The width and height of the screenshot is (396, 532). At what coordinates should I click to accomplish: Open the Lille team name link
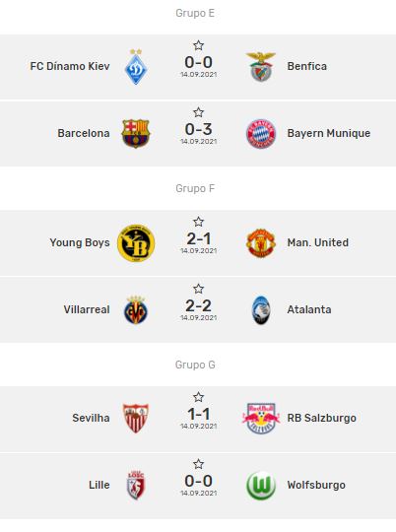(99, 485)
